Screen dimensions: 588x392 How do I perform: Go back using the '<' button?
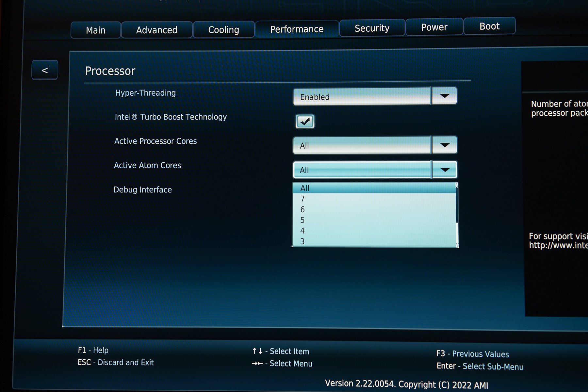coord(45,70)
